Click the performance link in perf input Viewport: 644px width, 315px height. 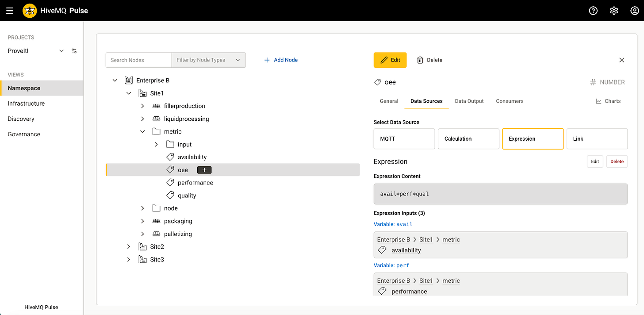409,292
